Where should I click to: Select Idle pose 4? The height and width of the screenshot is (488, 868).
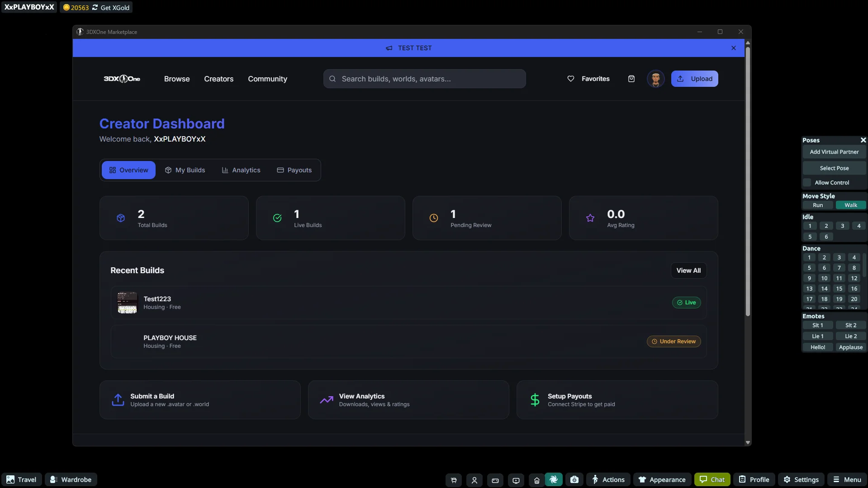859,226
